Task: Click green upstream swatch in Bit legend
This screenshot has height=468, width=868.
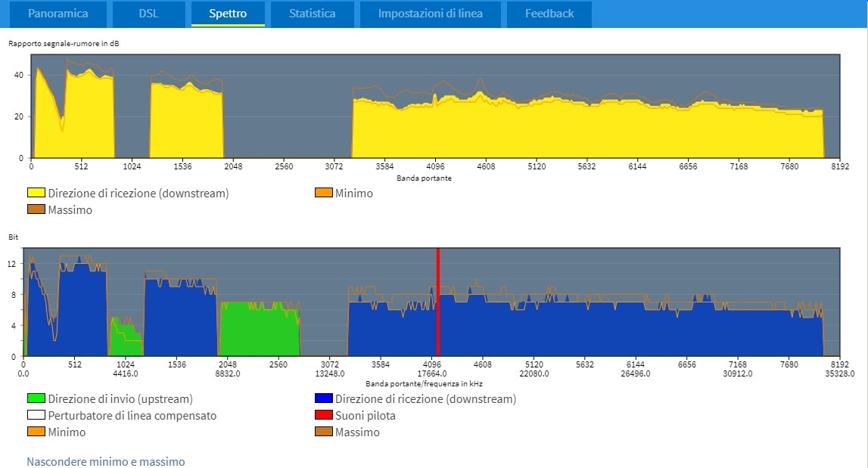Action: (x=36, y=399)
